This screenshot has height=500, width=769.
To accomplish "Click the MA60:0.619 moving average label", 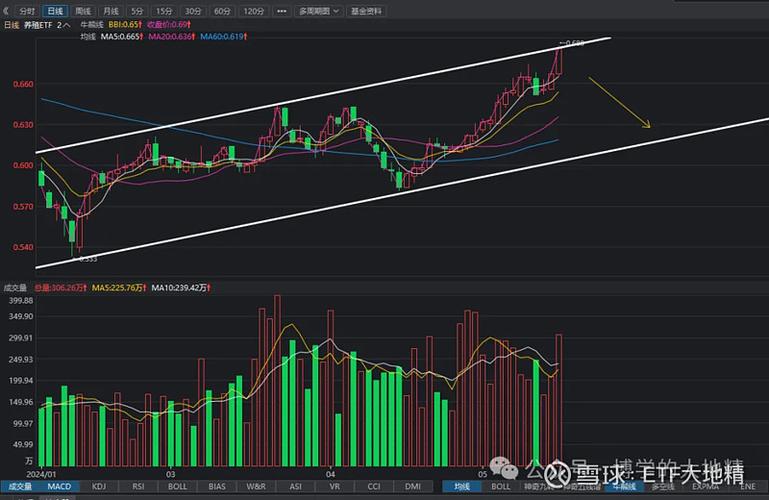I will pos(223,37).
